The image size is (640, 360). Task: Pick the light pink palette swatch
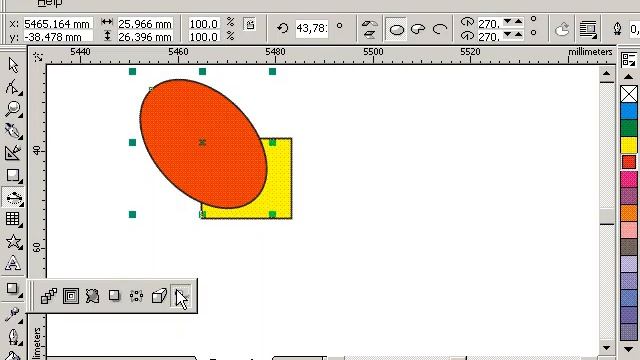coord(629,230)
